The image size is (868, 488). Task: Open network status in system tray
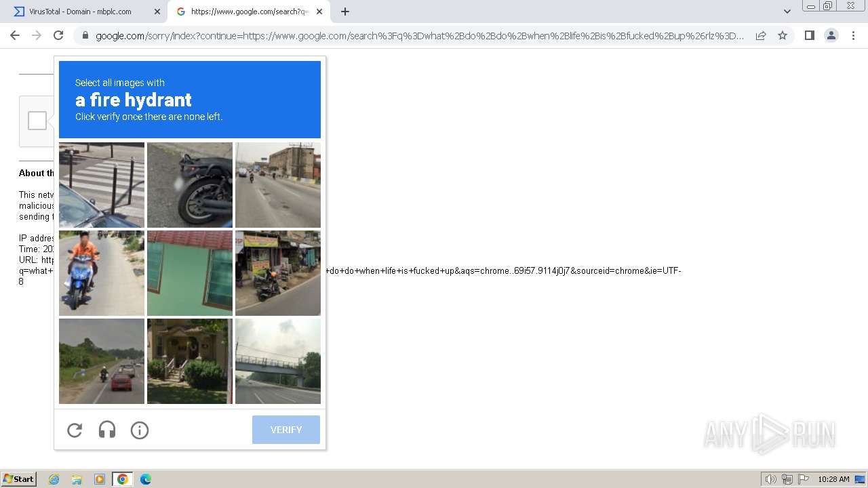787,479
